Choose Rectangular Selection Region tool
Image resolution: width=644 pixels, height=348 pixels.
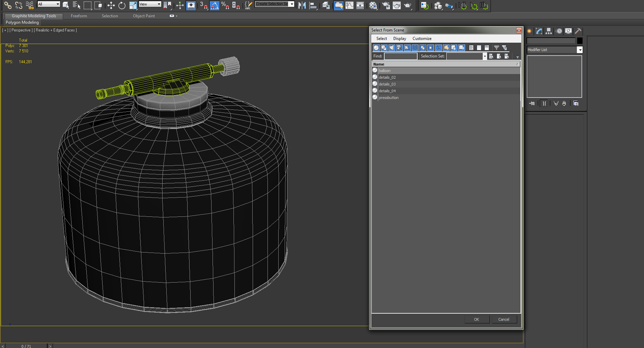[x=87, y=5]
